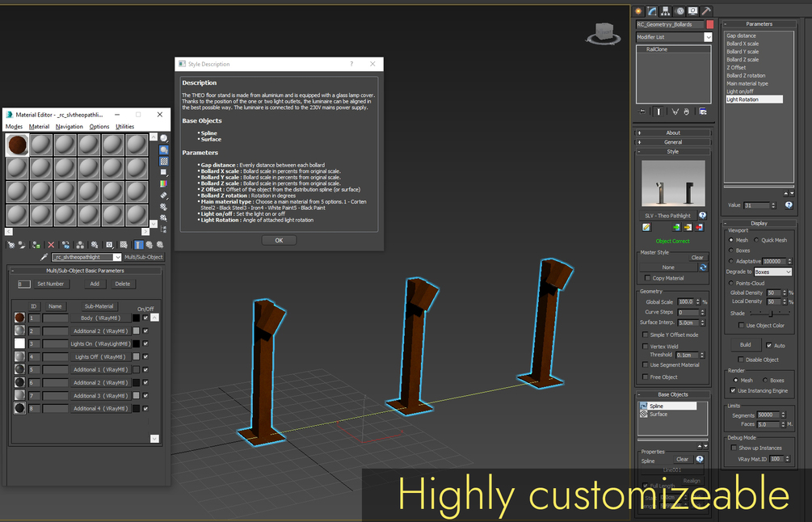Screen dimensions: 812x522
Task: Open Navigation menu in Material Editor
Action: point(69,126)
